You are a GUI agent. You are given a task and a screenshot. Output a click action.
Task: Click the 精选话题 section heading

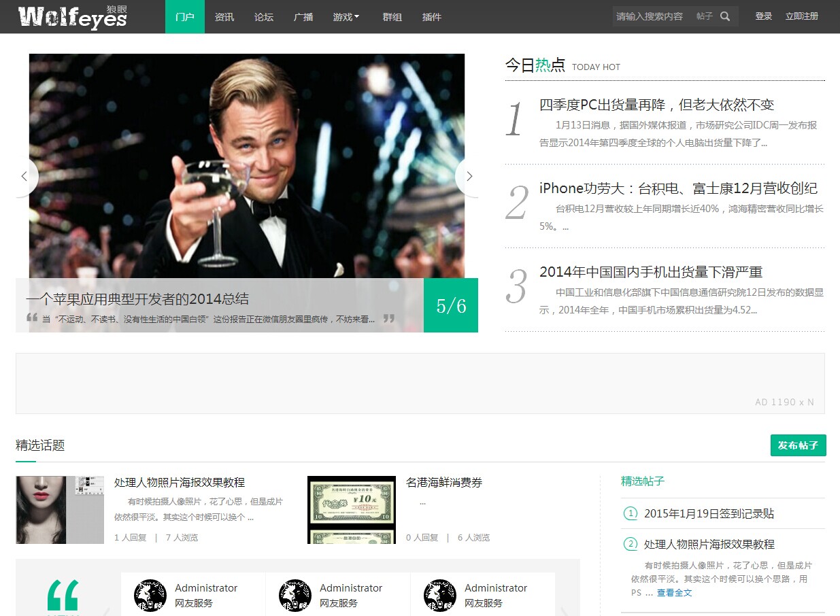point(40,445)
